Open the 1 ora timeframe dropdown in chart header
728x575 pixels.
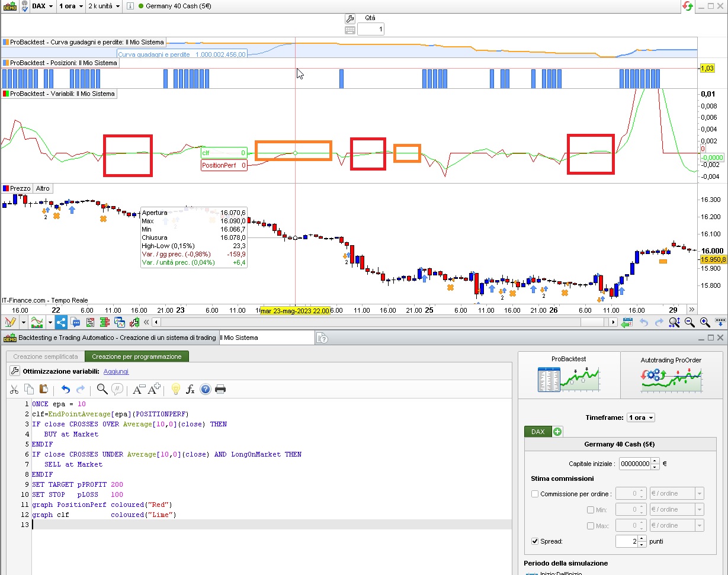(x=70, y=6)
